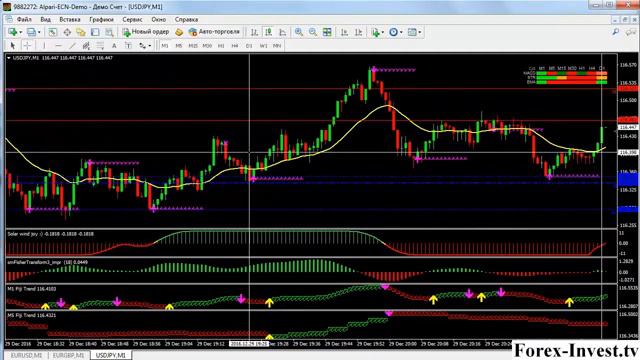Open the Справка menu
Image resolution: width=640 pixels, height=360 pixels.
click(186, 19)
